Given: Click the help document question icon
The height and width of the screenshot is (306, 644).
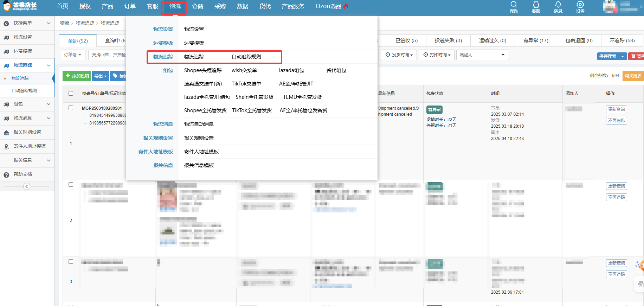Looking at the screenshot, I should pos(6,175).
